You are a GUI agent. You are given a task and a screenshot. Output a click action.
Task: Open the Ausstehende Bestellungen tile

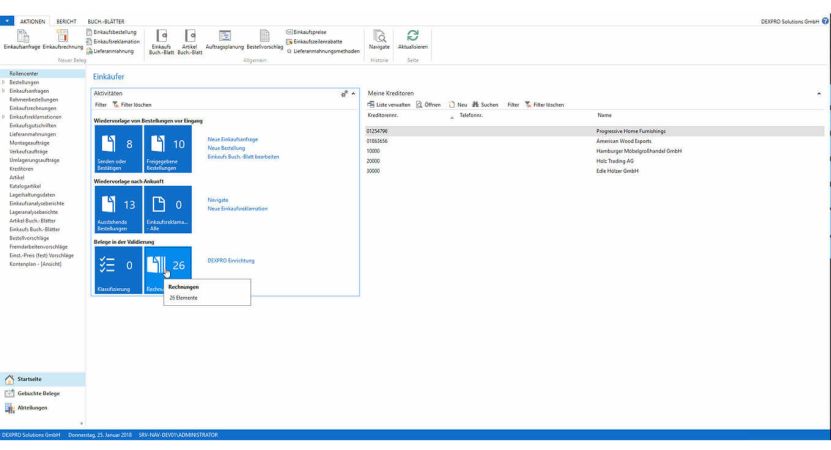[115, 208]
